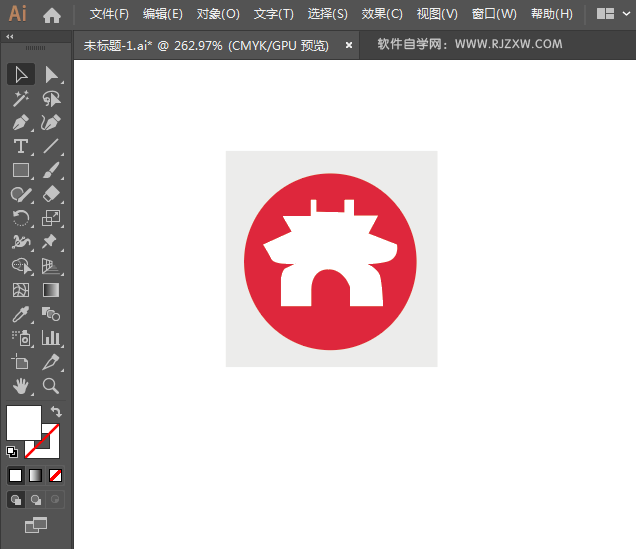Open the 对象(O) menu
This screenshot has height=549, width=636.
218,14
